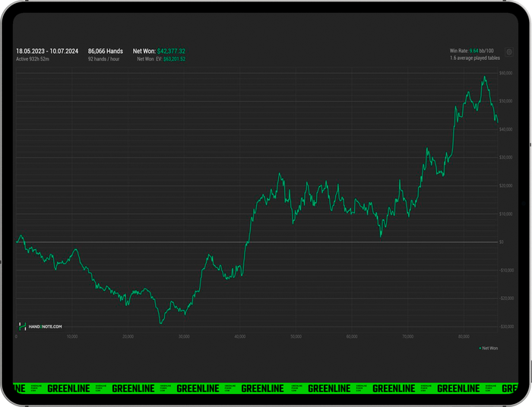Click the -$20,000 y-axis label
The height and width of the screenshot is (407, 532).
506,298
